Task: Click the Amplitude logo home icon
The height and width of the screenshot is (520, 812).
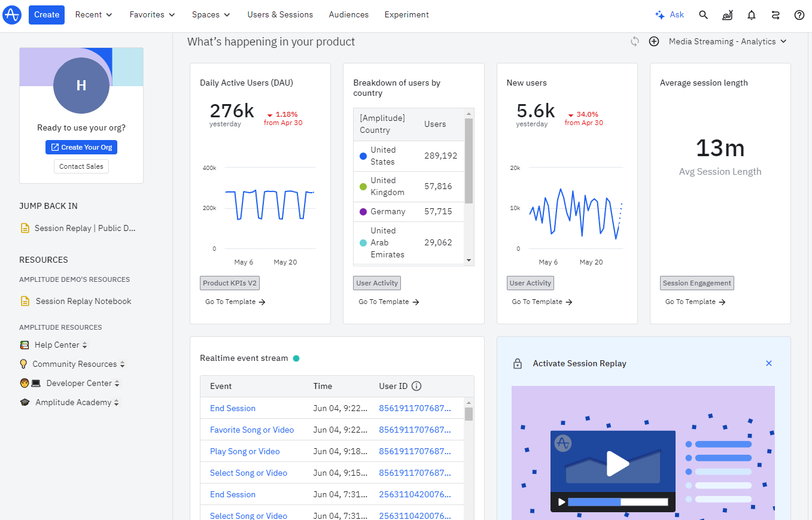Action: pyautogui.click(x=12, y=15)
